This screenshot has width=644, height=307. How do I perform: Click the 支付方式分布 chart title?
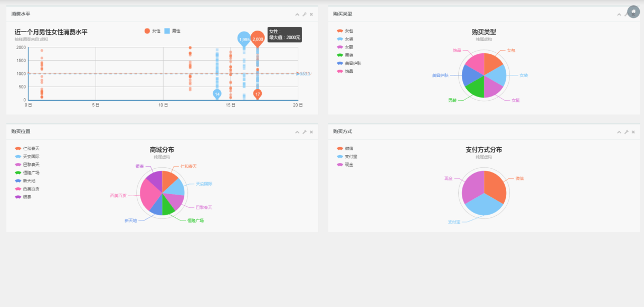point(484,150)
